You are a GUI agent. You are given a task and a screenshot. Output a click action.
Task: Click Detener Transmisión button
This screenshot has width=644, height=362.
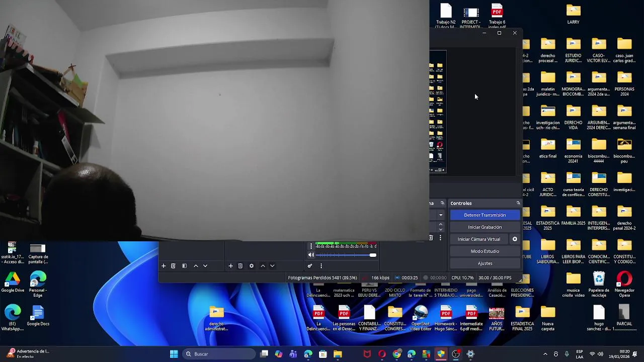coord(485,215)
